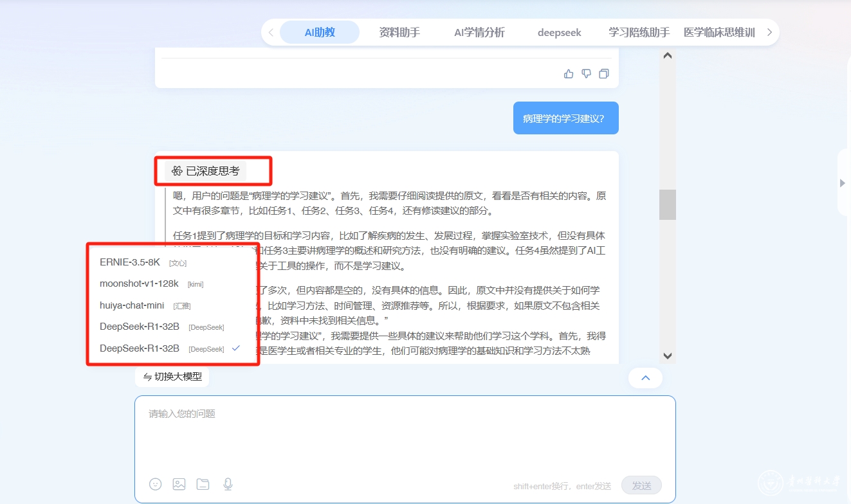Like the response with thumbs up
The width and height of the screenshot is (851, 504).
point(569,74)
